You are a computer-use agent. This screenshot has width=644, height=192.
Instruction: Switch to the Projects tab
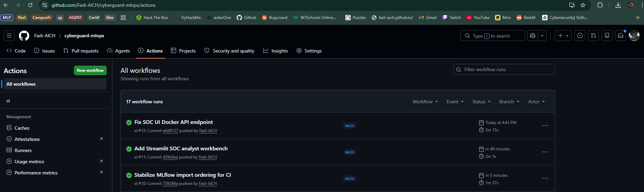coord(183,51)
